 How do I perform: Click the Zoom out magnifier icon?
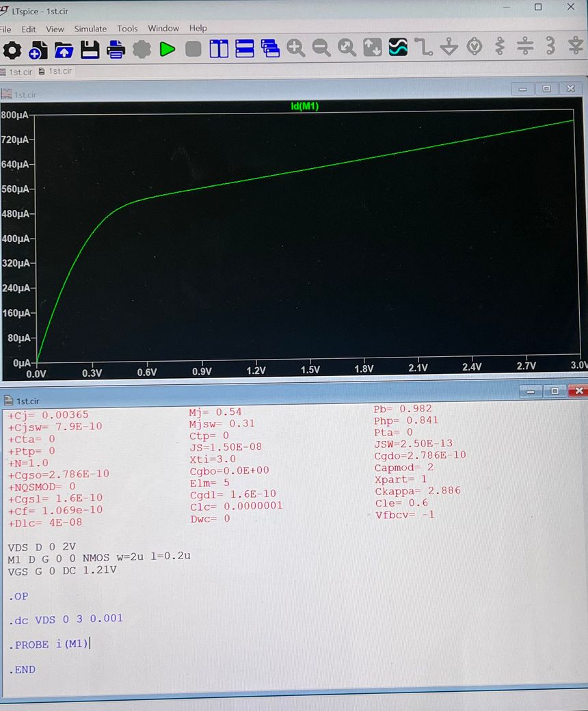(321, 48)
